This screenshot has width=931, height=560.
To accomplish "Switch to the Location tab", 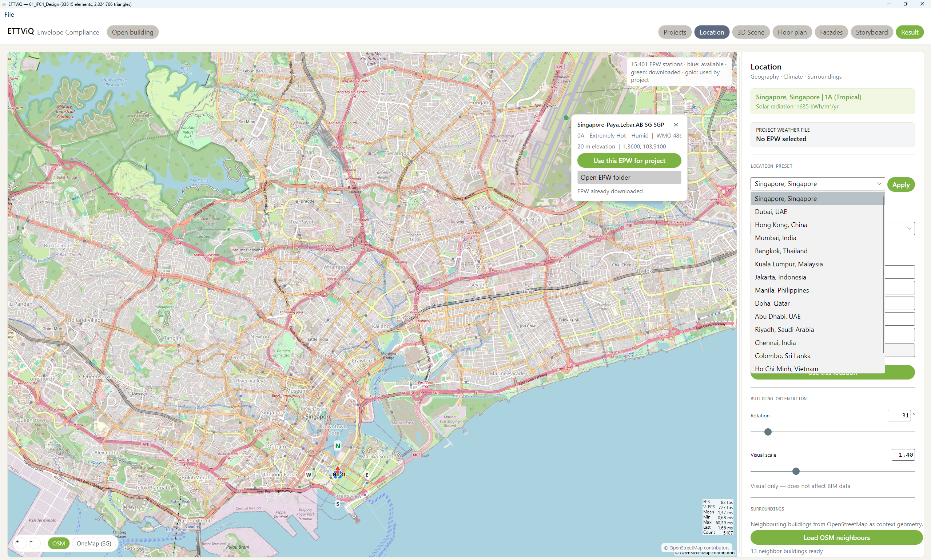I will (x=712, y=32).
